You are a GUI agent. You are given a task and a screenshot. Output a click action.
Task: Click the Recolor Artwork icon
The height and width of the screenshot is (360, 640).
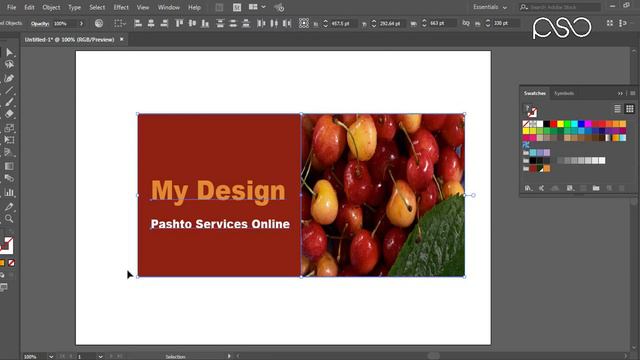click(x=99, y=23)
